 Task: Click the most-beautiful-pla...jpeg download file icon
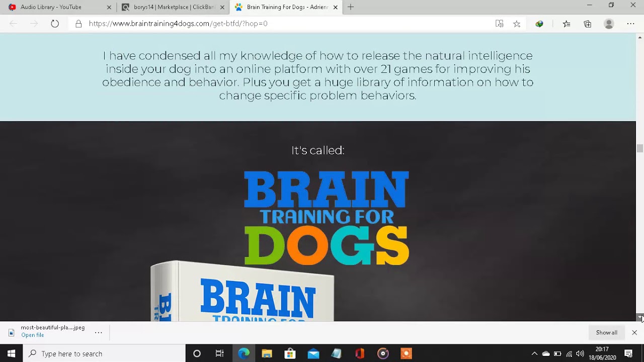pos(11,332)
